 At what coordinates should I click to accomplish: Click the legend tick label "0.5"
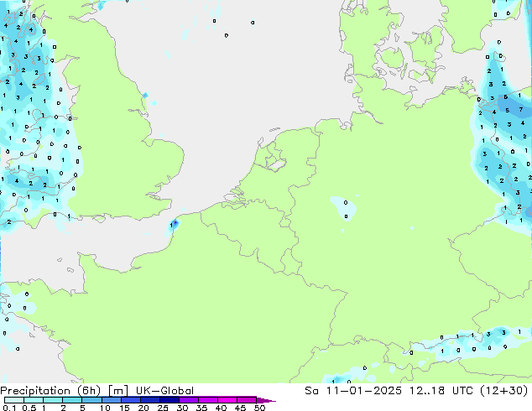pos(29,408)
